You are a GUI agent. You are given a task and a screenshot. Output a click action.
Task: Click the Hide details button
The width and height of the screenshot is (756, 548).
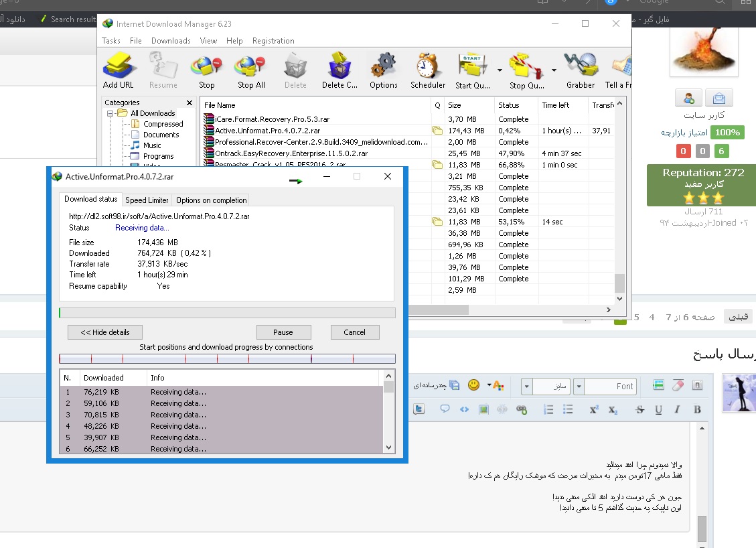[105, 332]
